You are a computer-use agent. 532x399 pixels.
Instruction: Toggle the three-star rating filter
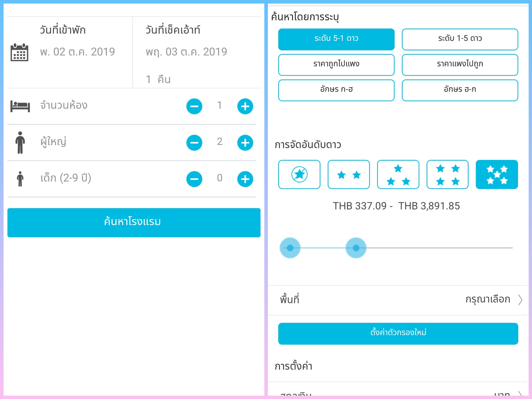398,174
